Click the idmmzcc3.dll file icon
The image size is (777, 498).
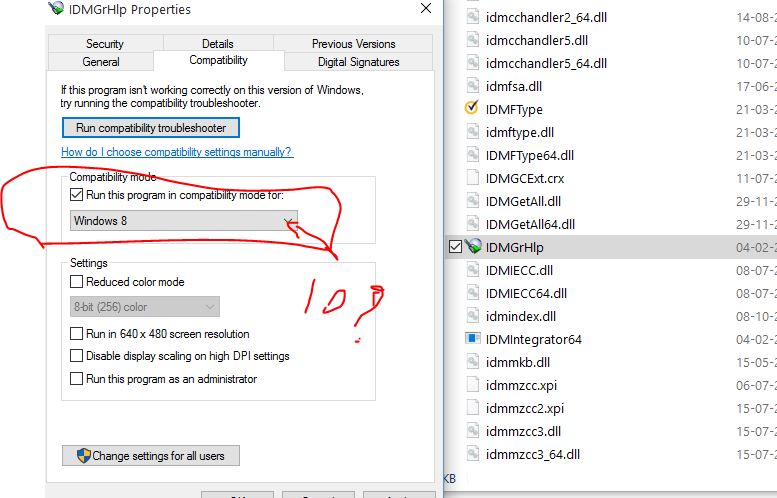pyautogui.click(x=473, y=431)
